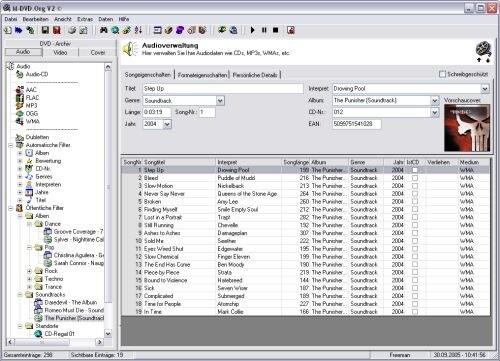Toggle IstCD checkbox for Bleed row
Image resolution: width=500 pixels, height=361 pixels.
point(415,178)
